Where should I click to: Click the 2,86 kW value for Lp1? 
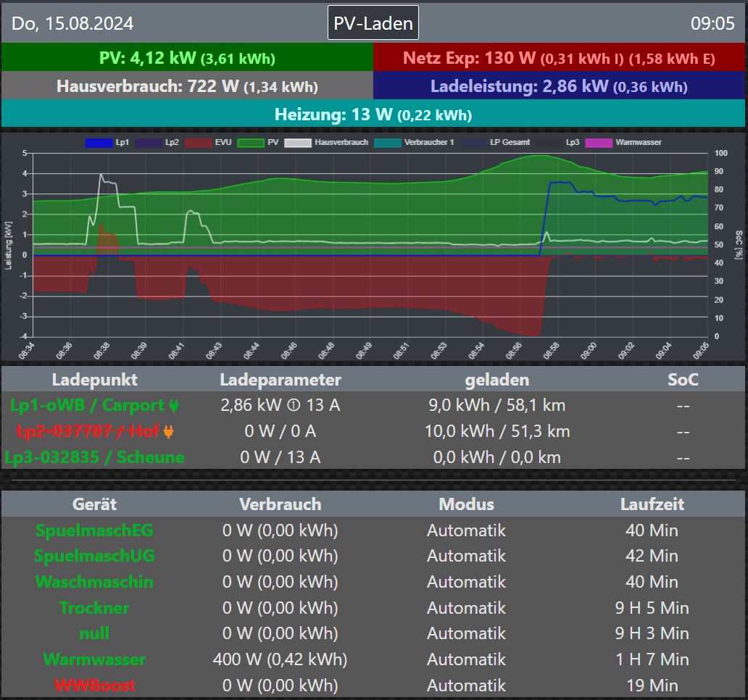pos(251,405)
